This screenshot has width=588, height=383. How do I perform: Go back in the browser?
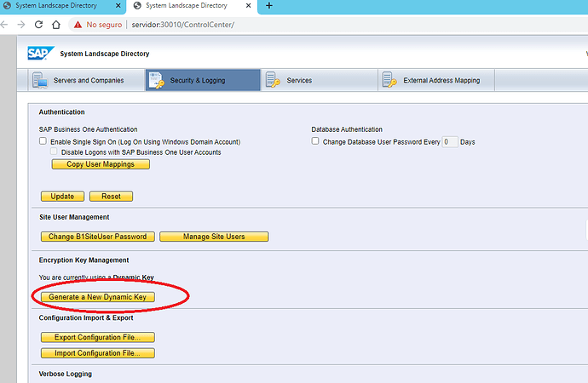tap(4, 25)
